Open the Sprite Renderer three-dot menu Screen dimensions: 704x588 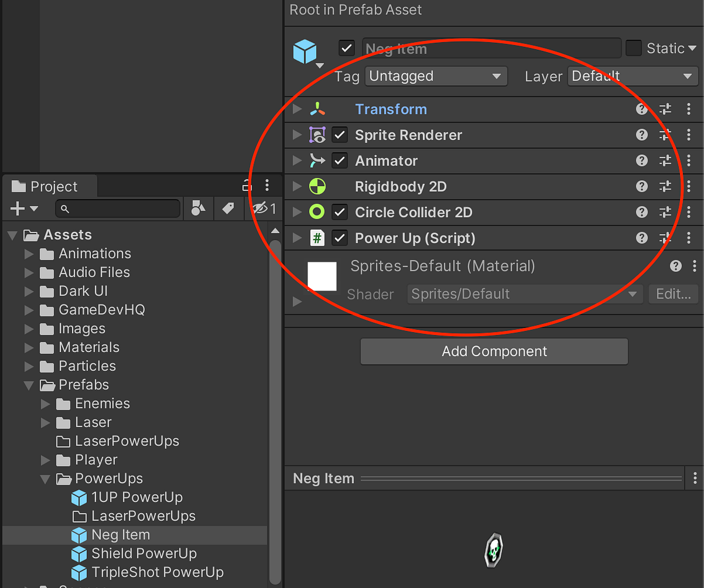click(689, 134)
